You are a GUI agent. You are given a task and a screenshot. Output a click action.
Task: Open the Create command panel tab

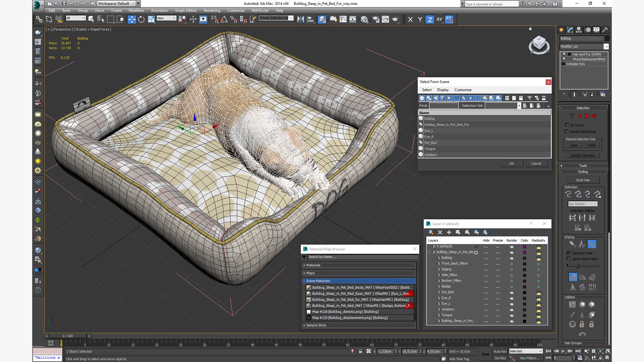(x=561, y=30)
